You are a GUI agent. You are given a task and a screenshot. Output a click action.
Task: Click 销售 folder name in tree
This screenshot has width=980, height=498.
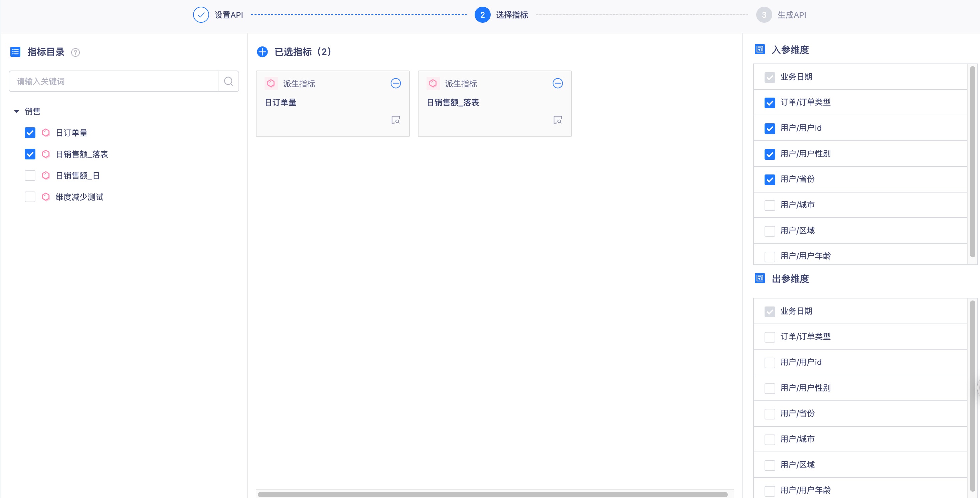click(33, 111)
